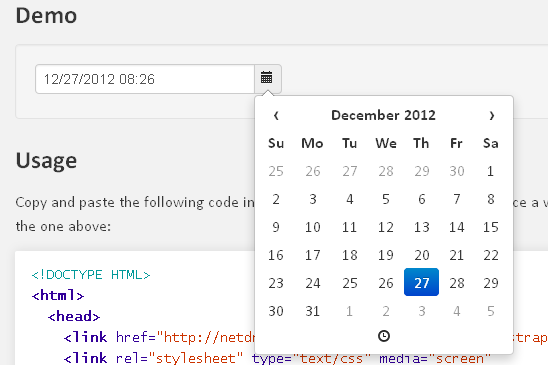
Task: Select December 27 highlighted date
Action: click(x=421, y=282)
